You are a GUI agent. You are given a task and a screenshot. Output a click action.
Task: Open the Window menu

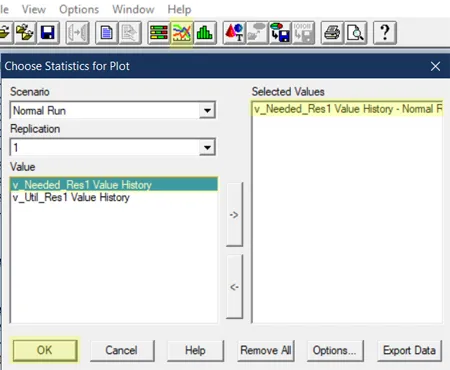pos(133,9)
